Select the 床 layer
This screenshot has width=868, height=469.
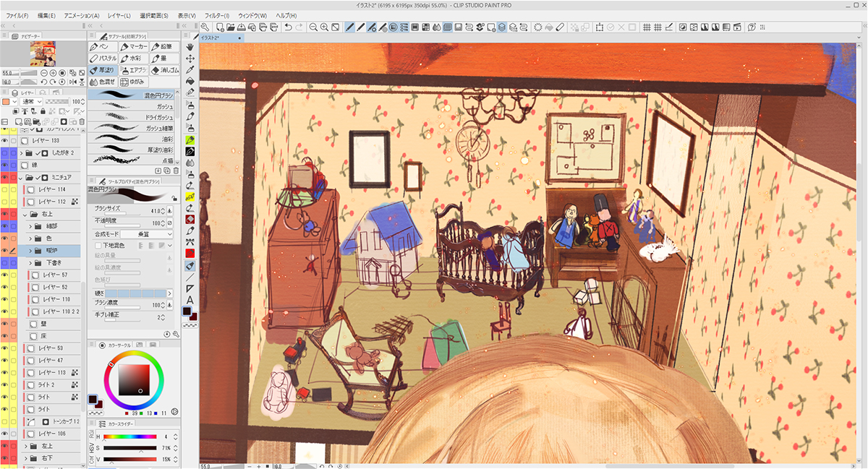point(42,335)
